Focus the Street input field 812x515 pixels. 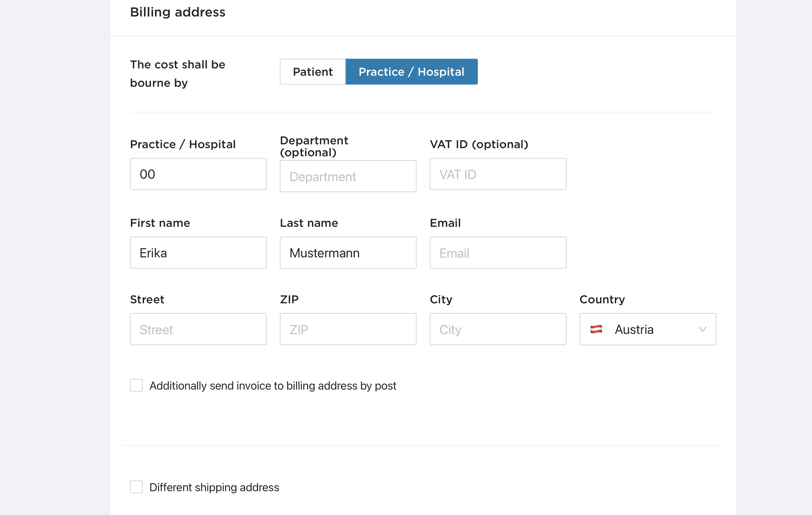click(198, 329)
